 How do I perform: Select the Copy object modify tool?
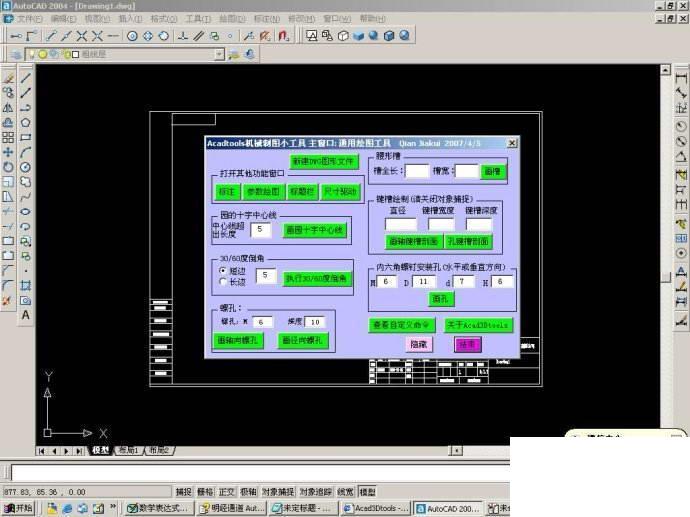point(8,93)
